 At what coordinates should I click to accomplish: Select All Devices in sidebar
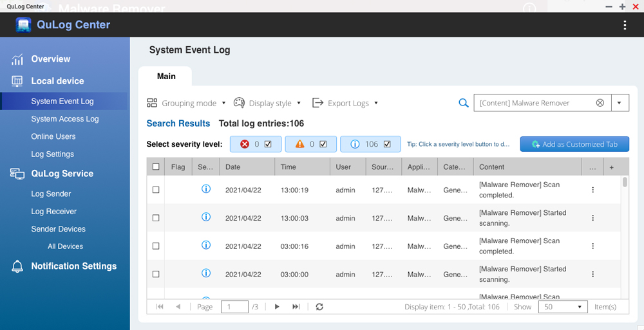tap(65, 246)
